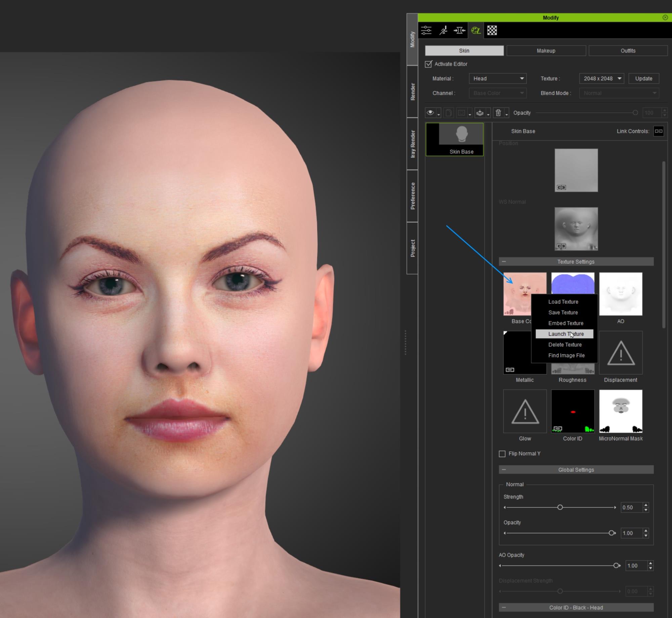Click the link icon on Position thumbnail
This screenshot has height=618, width=672.
pyautogui.click(x=561, y=187)
